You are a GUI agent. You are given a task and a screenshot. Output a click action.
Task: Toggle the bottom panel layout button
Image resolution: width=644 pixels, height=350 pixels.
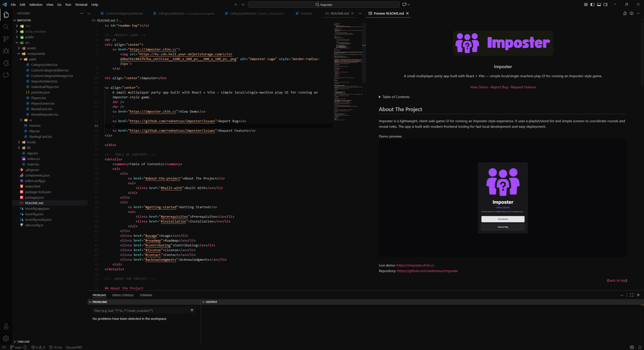pyautogui.click(x=599, y=5)
